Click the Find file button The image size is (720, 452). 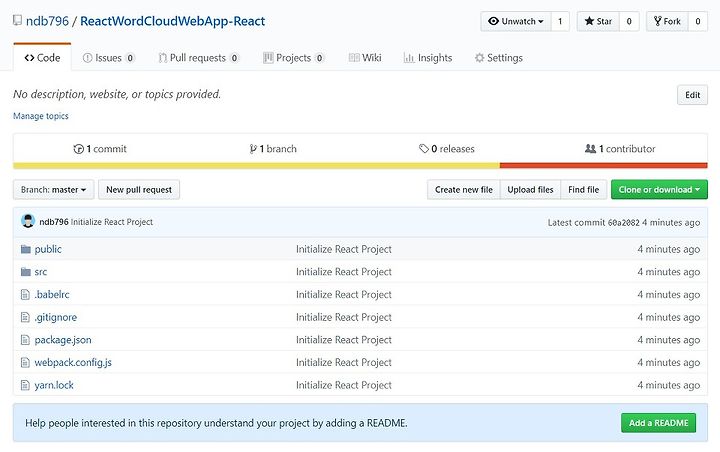(584, 190)
